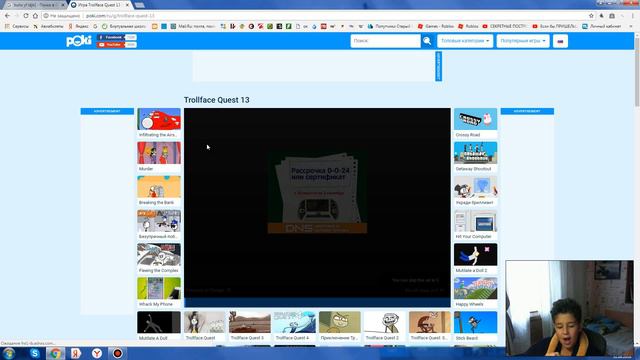Viewport: 640px width, 360px height.
Task: Open the Яндекс bookmark
Action: pyautogui.click(x=78, y=26)
